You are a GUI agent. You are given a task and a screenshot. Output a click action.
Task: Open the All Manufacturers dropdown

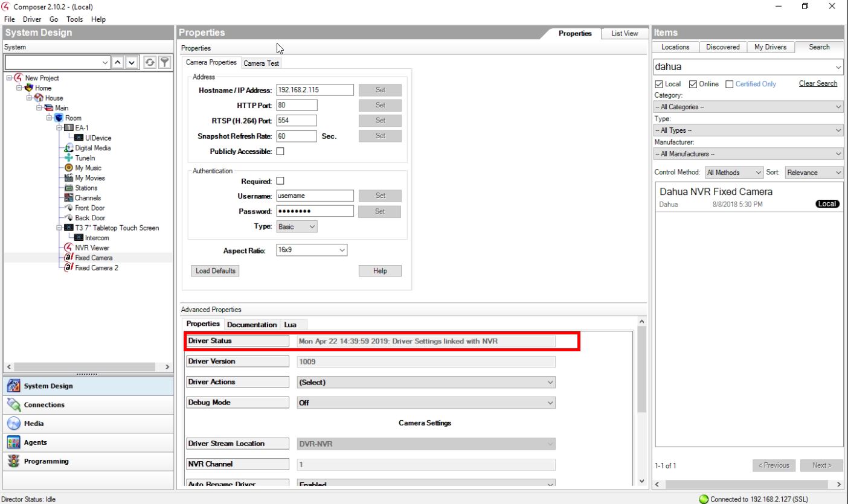(749, 154)
